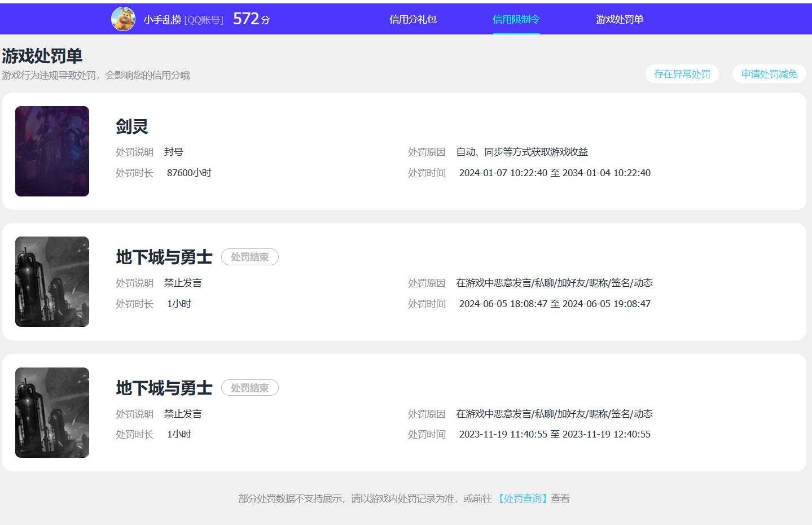812x525 pixels.
Task: Click the 申请处罚减免 button
Action: pos(769,73)
